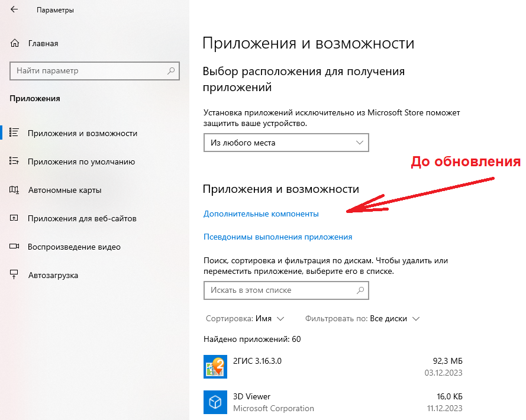Click the magnifier in Найти параметр field
526x420 pixels.
point(171,71)
